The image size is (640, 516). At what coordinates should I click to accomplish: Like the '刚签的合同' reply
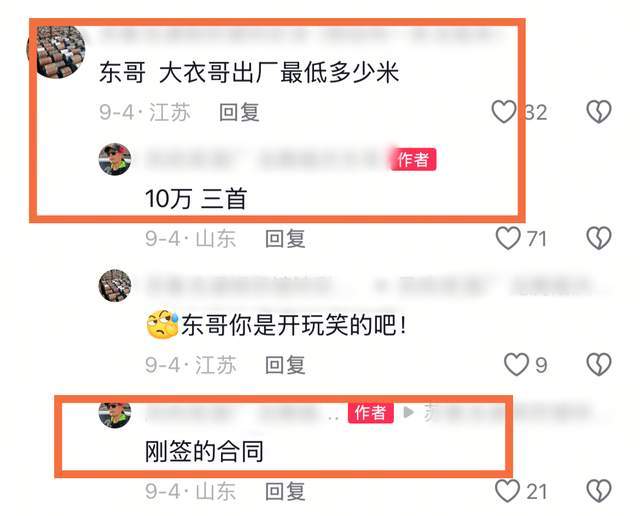(507, 491)
